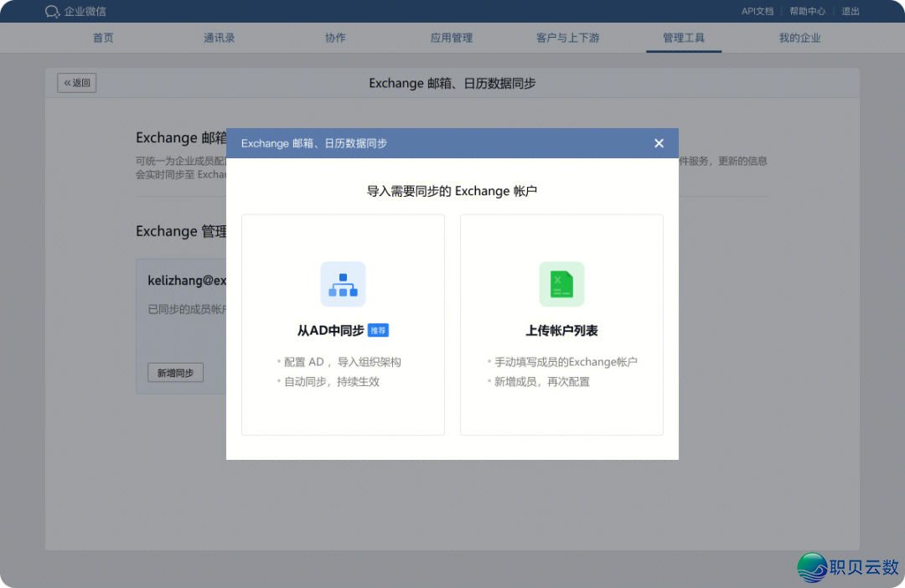Open the API文档 link
This screenshot has width=905, height=588.
coord(758,11)
